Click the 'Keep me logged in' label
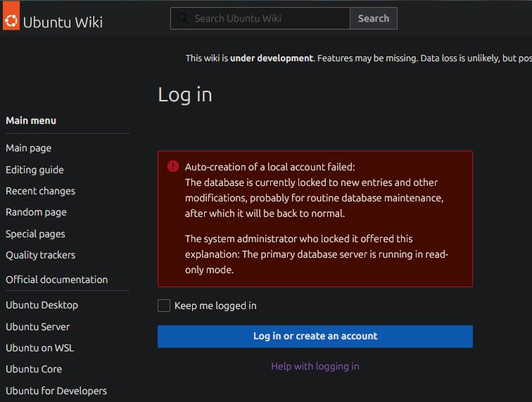 pos(215,306)
